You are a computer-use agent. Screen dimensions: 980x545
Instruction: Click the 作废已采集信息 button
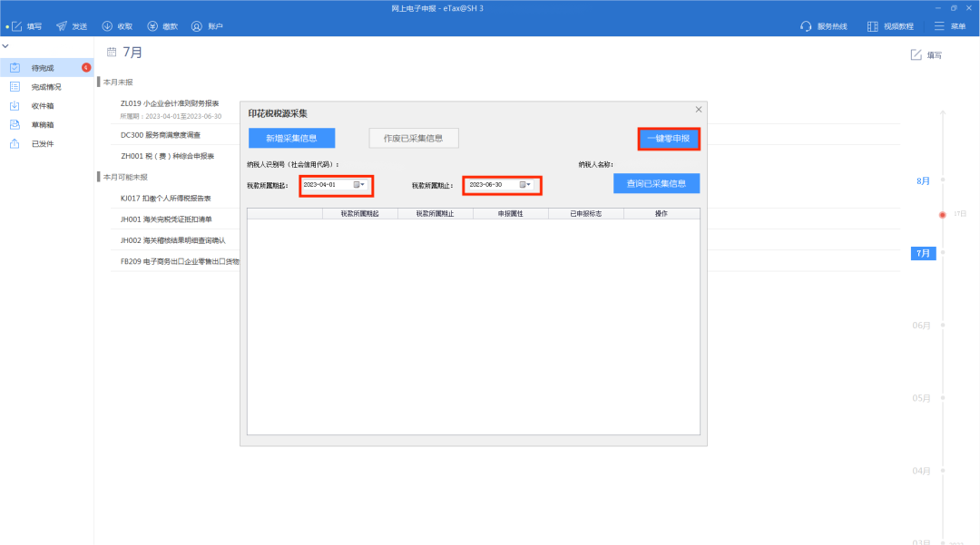click(413, 138)
